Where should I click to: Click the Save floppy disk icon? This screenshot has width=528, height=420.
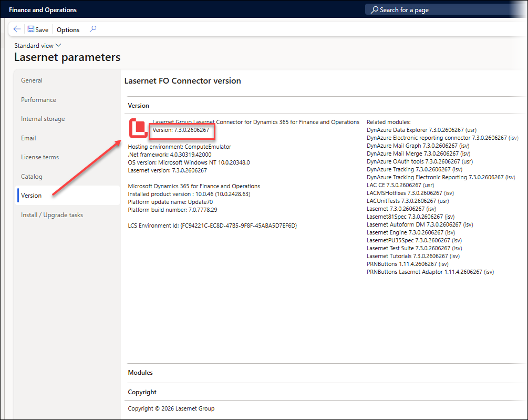pos(30,29)
